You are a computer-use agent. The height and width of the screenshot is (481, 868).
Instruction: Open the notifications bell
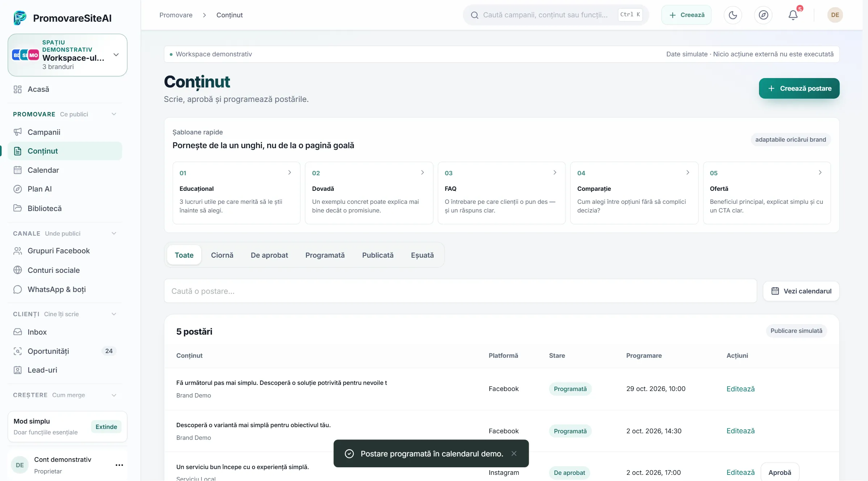pyautogui.click(x=793, y=15)
